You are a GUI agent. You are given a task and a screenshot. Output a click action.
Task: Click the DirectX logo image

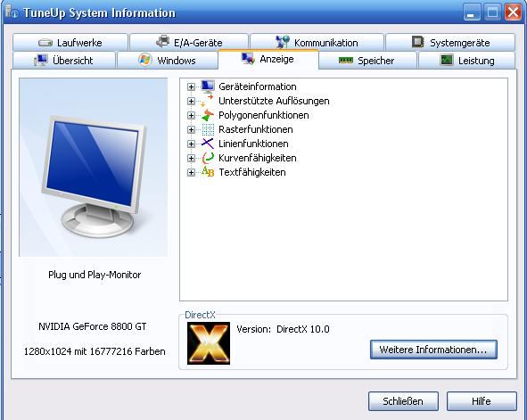pyautogui.click(x=209, y=343)
